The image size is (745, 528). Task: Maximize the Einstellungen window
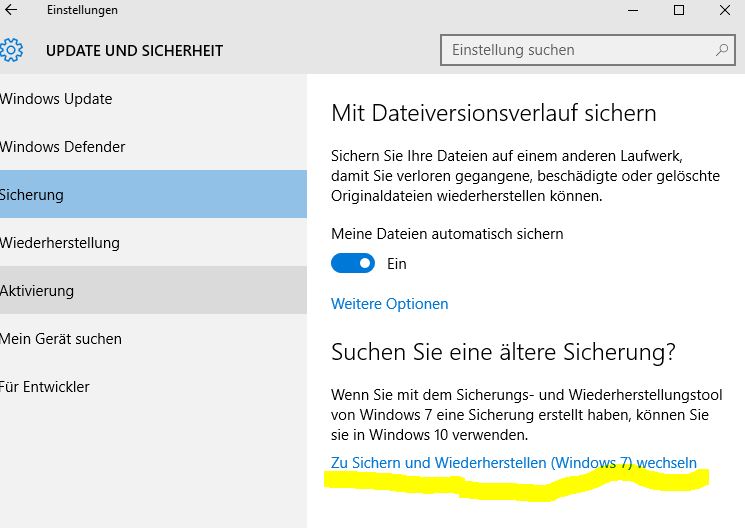coord(679,10)
